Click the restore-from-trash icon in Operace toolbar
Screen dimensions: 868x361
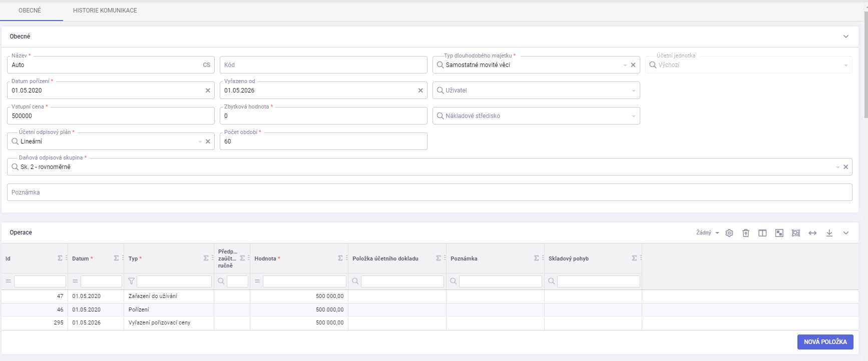coord(746,233)
